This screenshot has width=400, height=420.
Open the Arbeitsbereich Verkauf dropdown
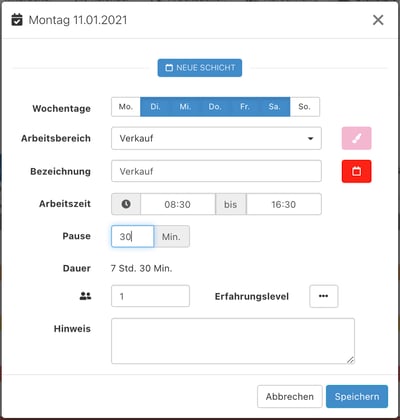[216, 138]
